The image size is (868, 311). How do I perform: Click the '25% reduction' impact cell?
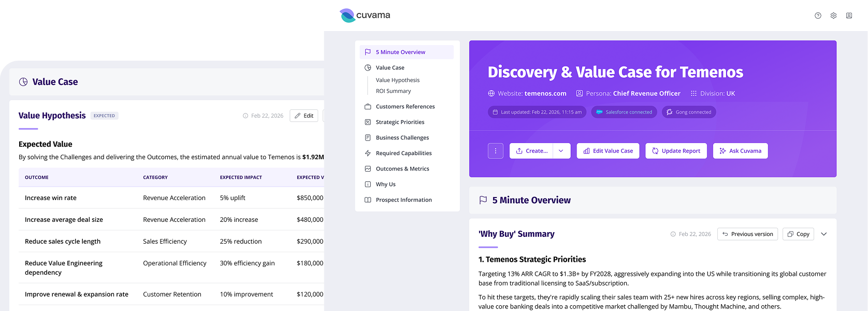[x=241, y=241]
